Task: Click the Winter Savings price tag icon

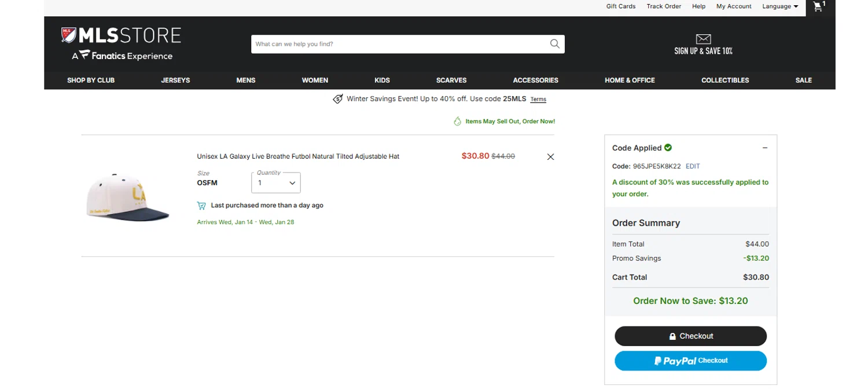Action: coord(338,99)
